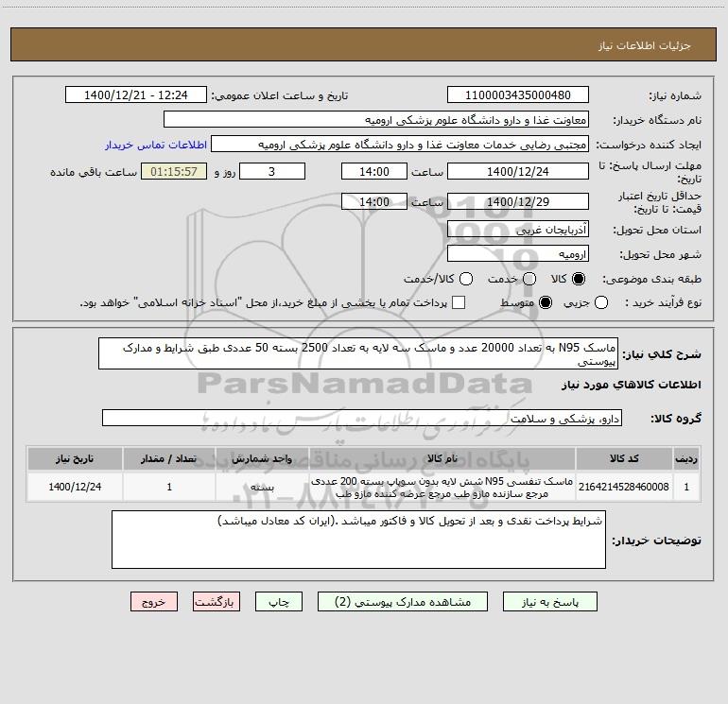
Task: Click the اطلاعات کالاهای مورد نیاز heading
Action: coord(632,385)
